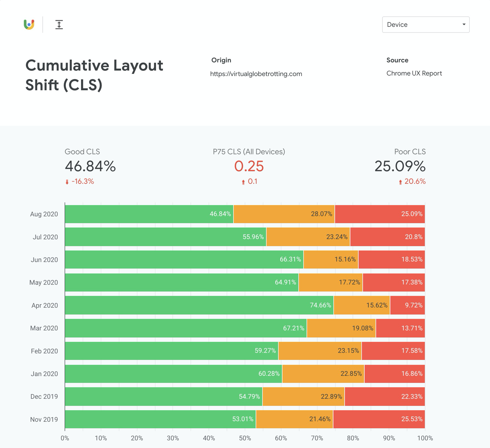Click the Jul 2020 red segment 20.8%
The height and width of the screenshot is (448, 490).
click(388, 237)
